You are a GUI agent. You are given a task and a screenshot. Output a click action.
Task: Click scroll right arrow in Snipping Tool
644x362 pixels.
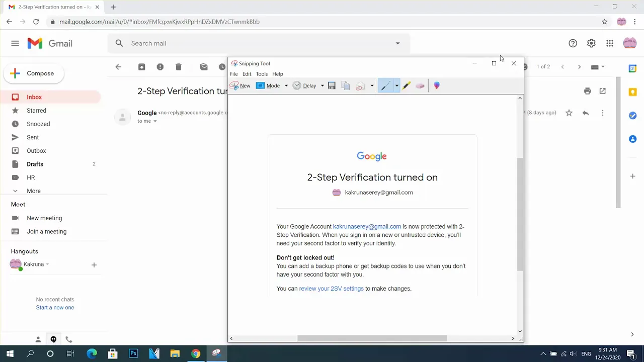[x=513, y=338]
